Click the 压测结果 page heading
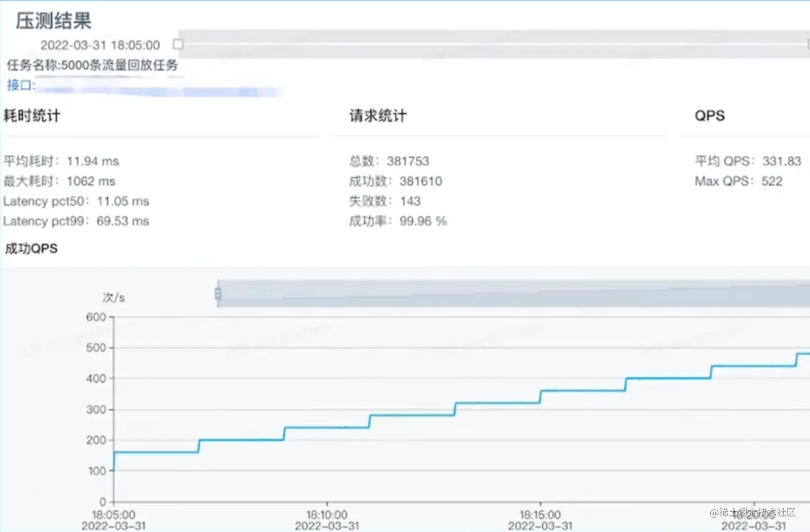The width and height of the screenshot is (810, 532). [54, 21]
